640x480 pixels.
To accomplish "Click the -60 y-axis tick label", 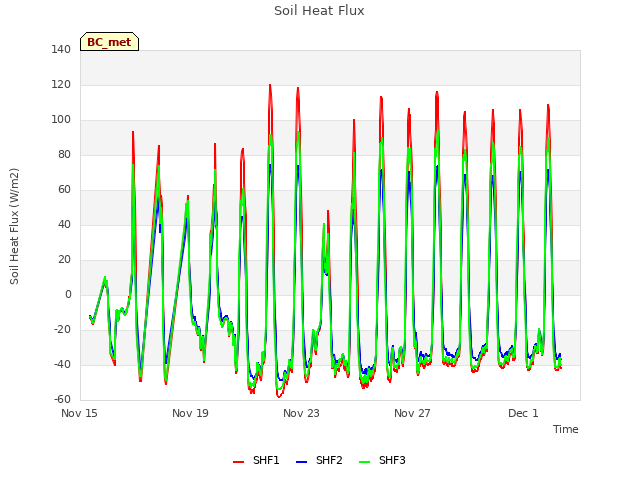I will 62,399.
